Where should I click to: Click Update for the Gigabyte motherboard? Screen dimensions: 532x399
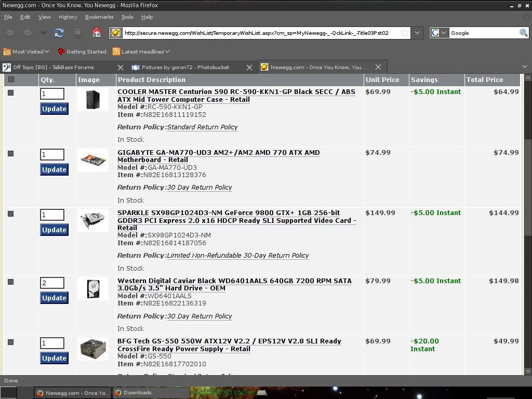[54, 170]
